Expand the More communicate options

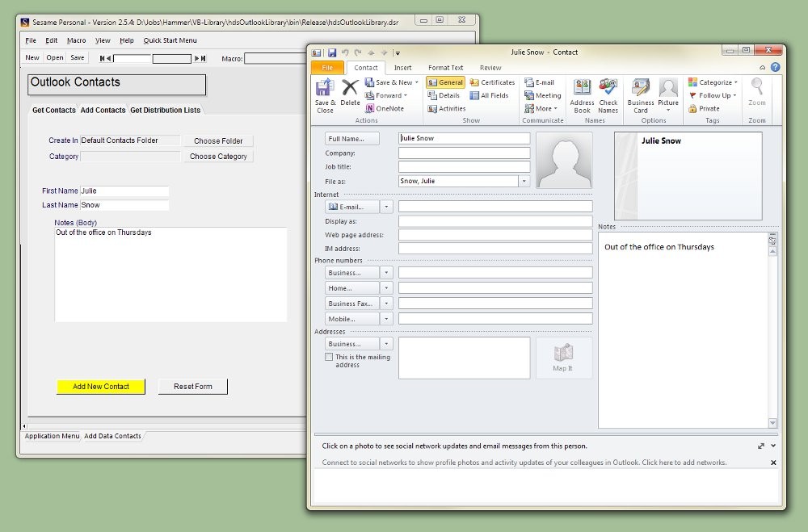541,108
